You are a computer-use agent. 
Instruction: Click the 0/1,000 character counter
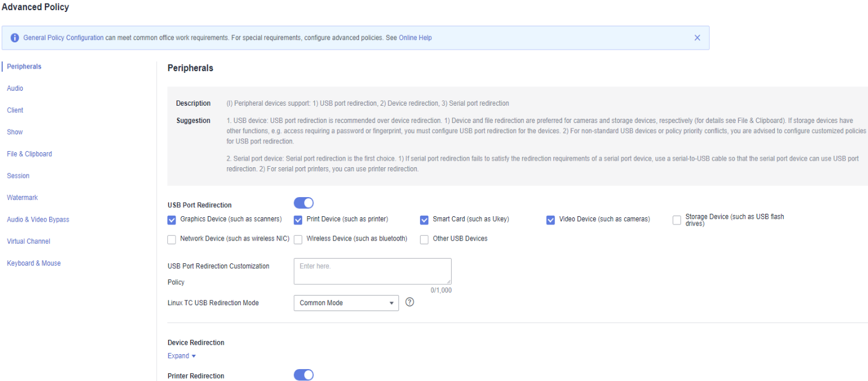(441, 290)
